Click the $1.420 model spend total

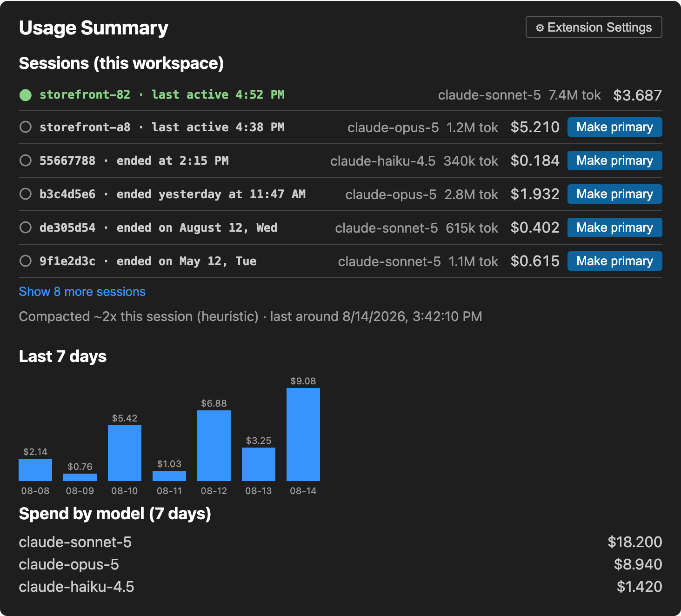(639, 587)
